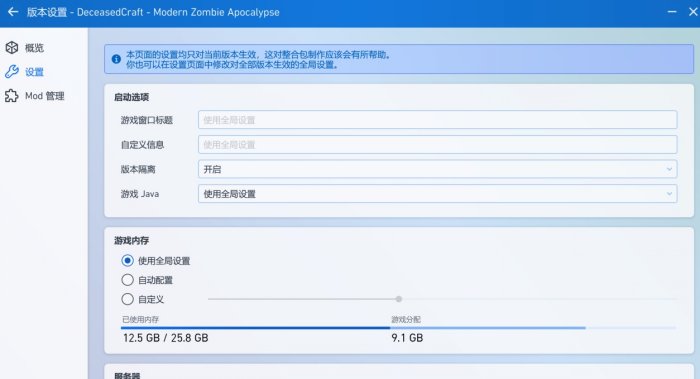Click the 游戏内存 section heading
The width and height of the screenshot is (700, 379).
131,241
